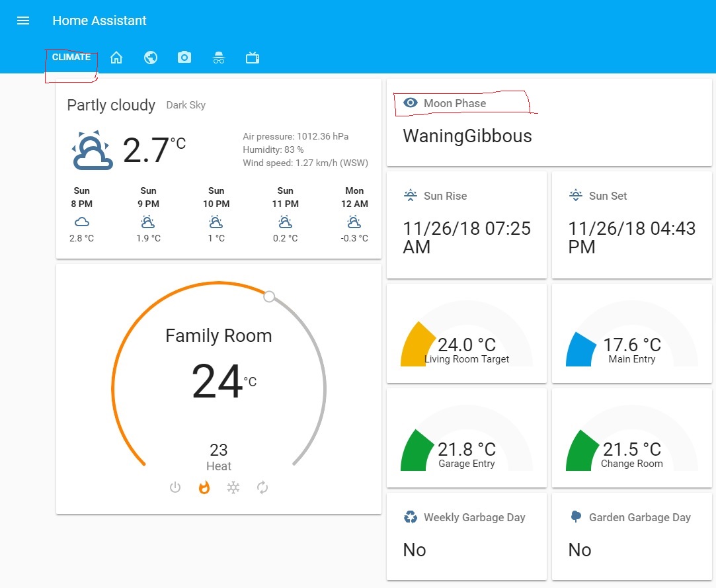Select the home tab icon

pyautogui.click(x=116, y=58)
